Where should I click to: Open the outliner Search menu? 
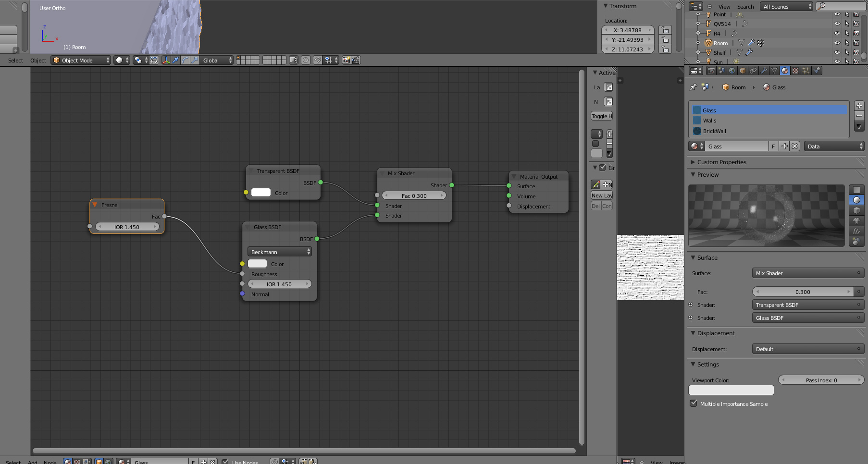click(745, 6)
